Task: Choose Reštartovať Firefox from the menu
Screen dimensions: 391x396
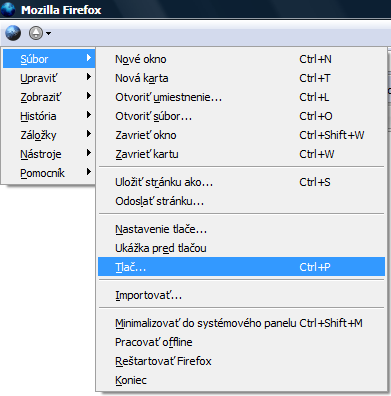Action: coord(241,361)
